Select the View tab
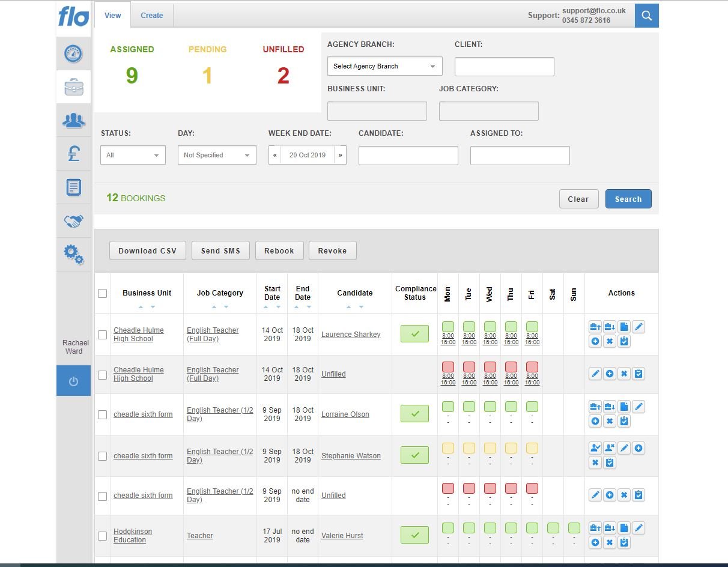This screenshot has width=728, height=567. (112, 15)
